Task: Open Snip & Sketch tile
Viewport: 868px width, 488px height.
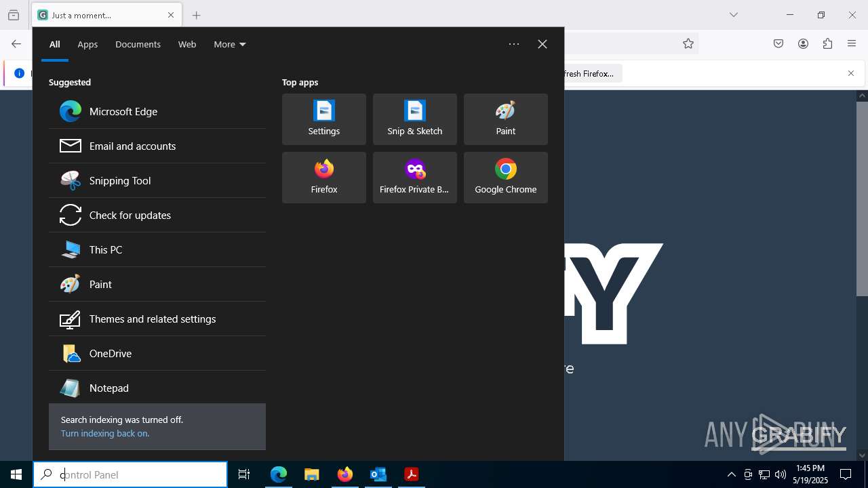Action: click(x=415, y=119)
